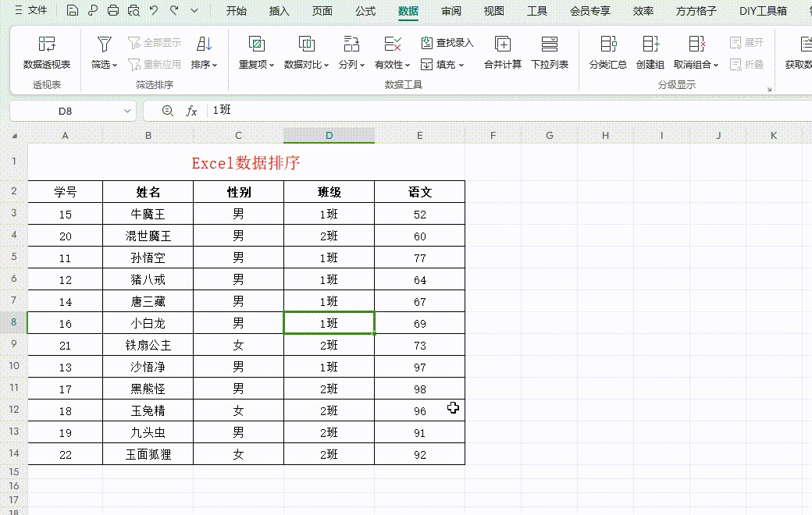This screenshot has width=812, height=515.
Task: Select column B header
Action: click(148, 136)
